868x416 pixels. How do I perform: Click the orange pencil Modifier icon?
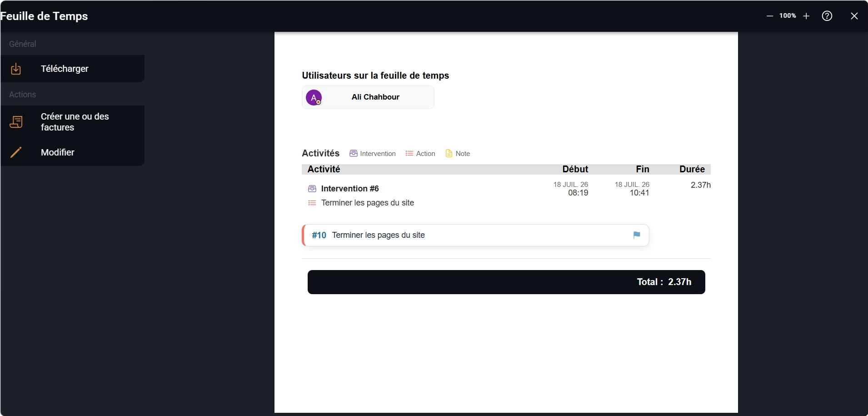pyautogui.click(x=16, y=152)
